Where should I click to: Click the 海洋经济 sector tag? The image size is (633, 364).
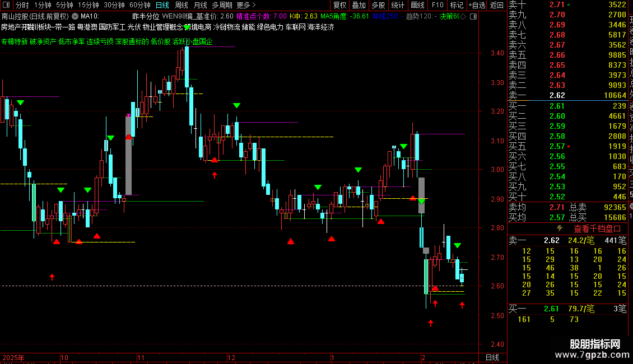click(x=320, y=27)
